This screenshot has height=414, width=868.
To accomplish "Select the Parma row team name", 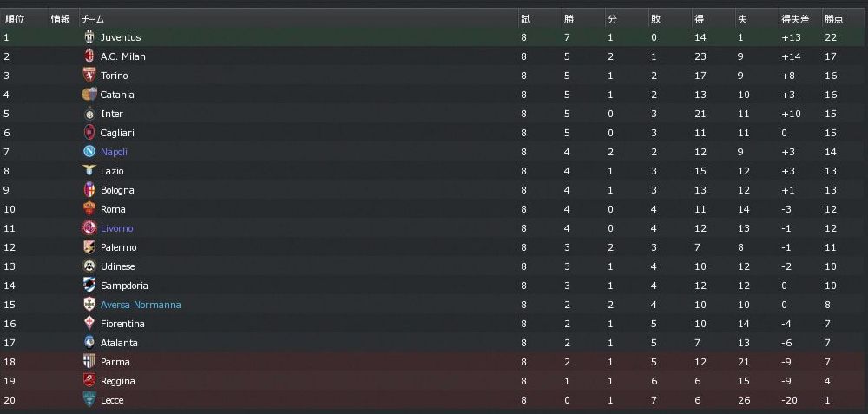I will tap(115, 362).
